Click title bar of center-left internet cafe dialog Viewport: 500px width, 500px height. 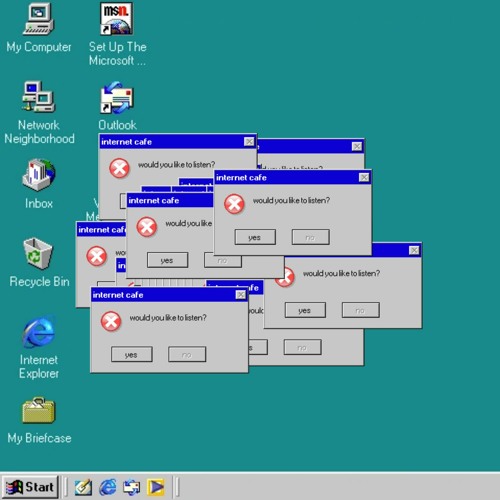click(171, 200)
